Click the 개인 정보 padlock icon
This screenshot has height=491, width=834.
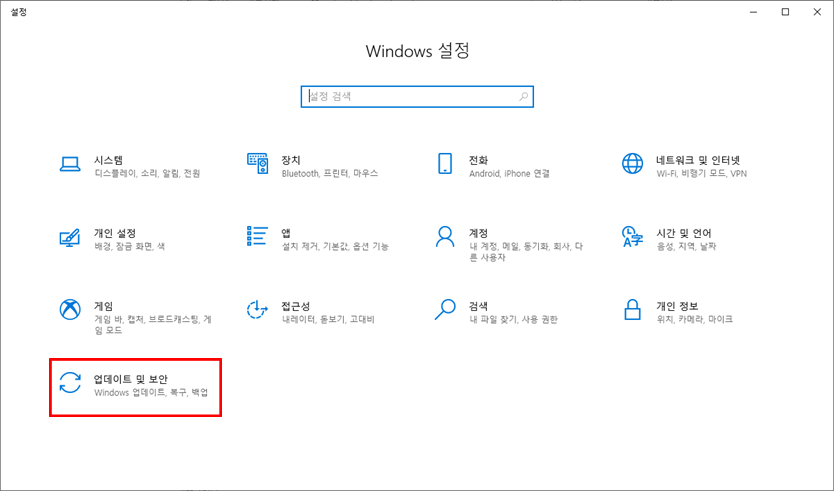632,310
